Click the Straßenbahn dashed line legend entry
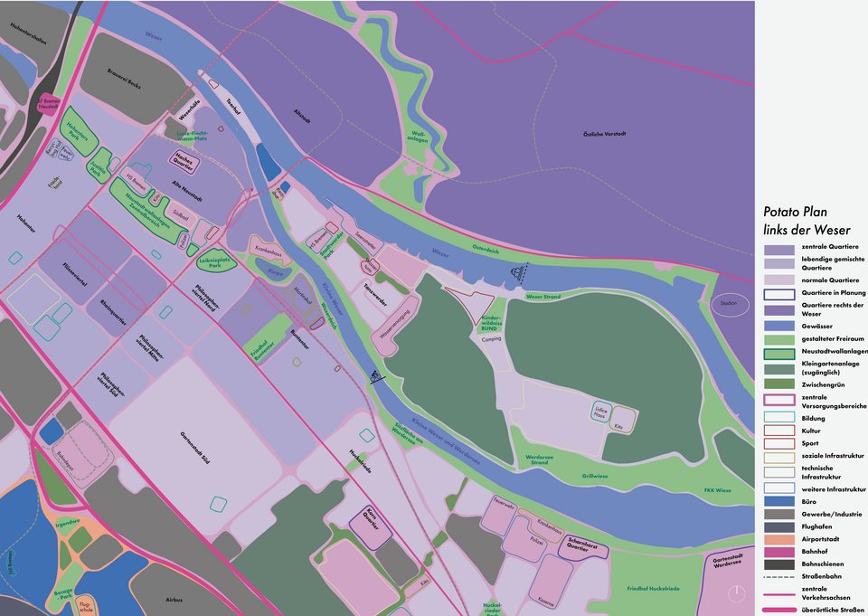The width and height of the screenshot is (868, 616). (x=778, y=576)
